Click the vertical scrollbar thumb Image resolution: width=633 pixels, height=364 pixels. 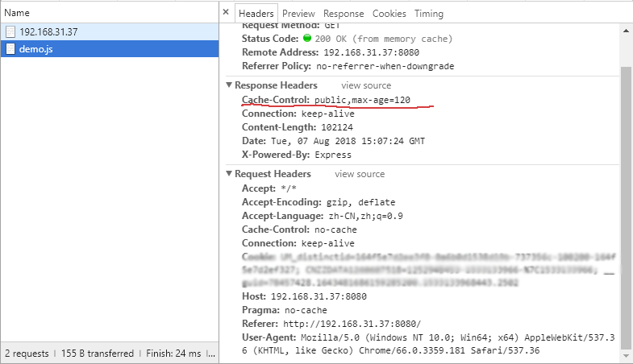click(626, 208)
